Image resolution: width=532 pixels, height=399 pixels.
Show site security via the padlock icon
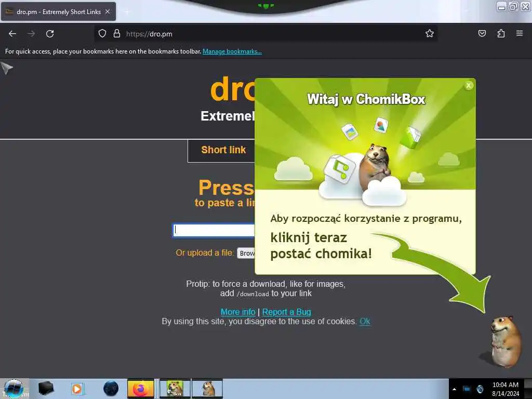[x=117, y=34]
